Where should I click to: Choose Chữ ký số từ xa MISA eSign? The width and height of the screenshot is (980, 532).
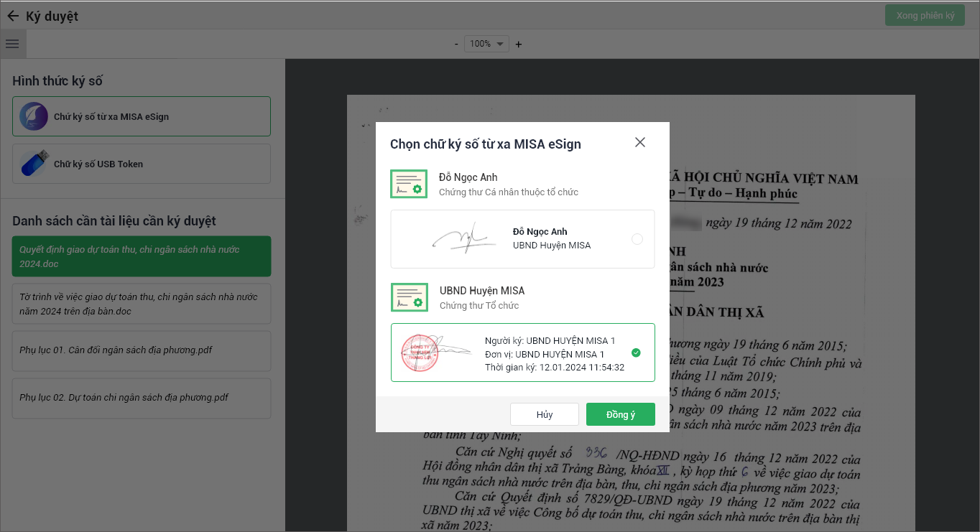point(142,116)
